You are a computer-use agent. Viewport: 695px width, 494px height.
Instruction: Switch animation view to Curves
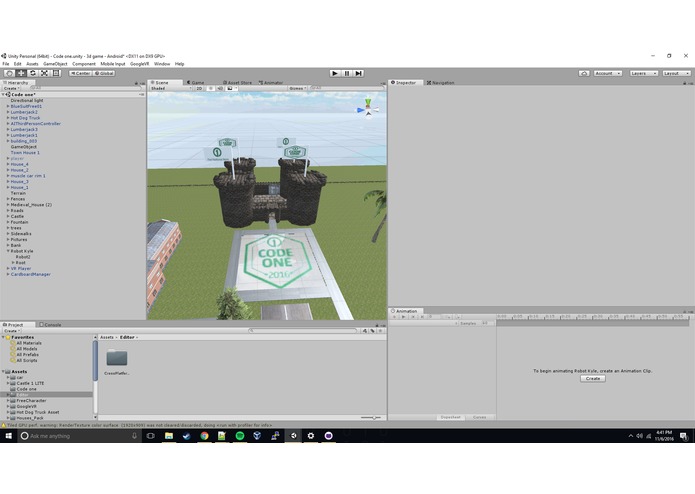click(479, 417)
